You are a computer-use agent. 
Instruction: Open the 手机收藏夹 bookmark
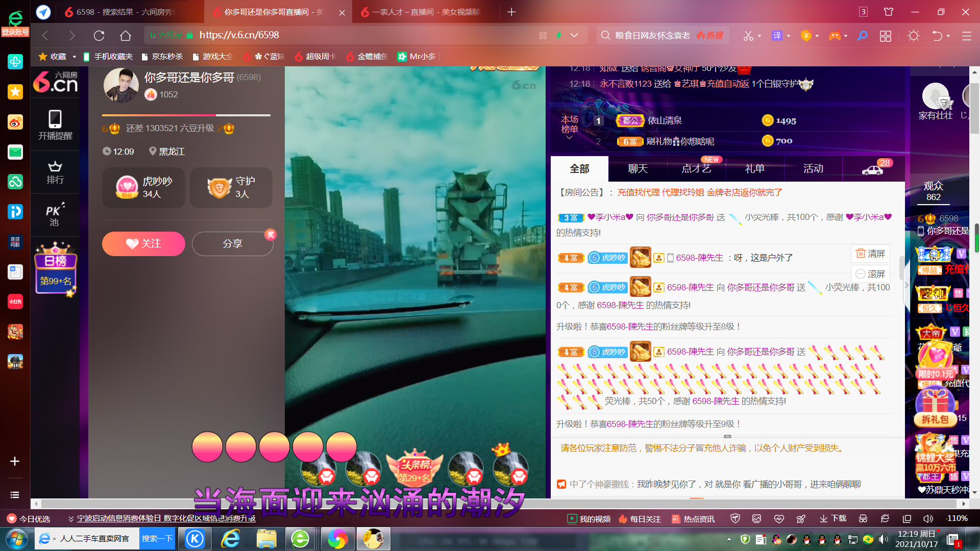point(108,57)
